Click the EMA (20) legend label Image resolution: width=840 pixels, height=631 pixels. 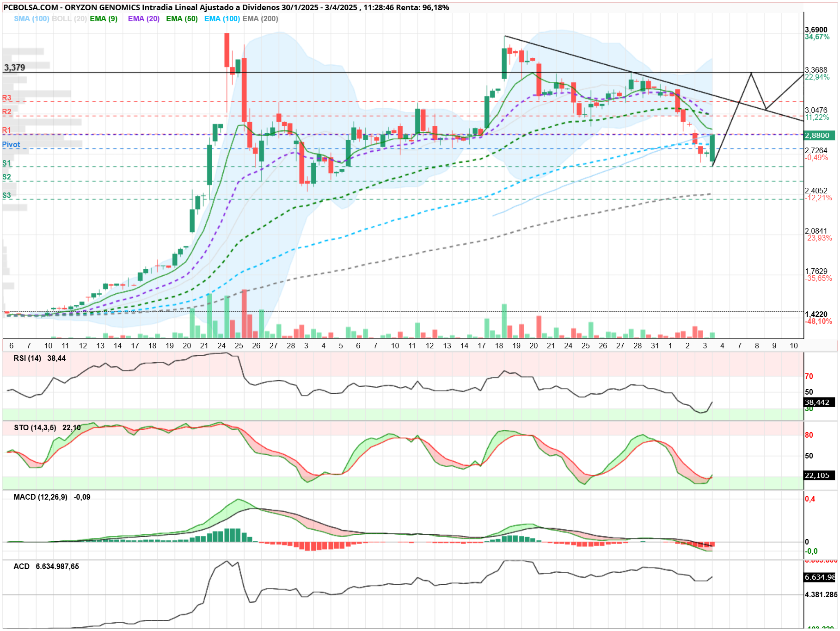click(144, 19)
